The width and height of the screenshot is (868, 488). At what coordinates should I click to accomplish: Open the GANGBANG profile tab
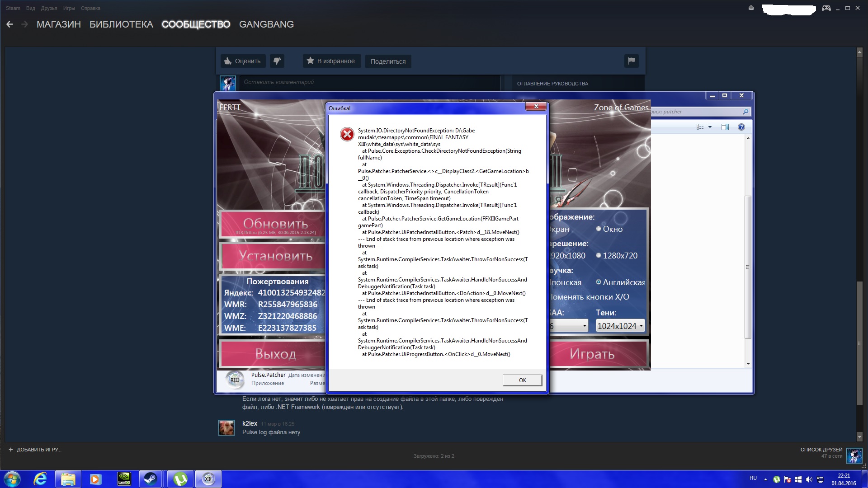click(266, 24)
